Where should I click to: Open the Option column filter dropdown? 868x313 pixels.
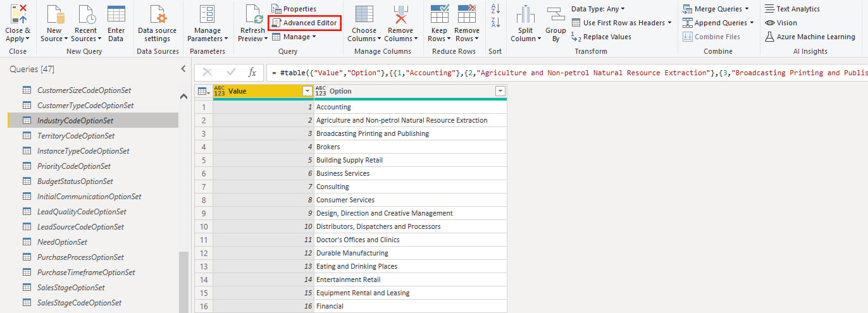[500, 91]
